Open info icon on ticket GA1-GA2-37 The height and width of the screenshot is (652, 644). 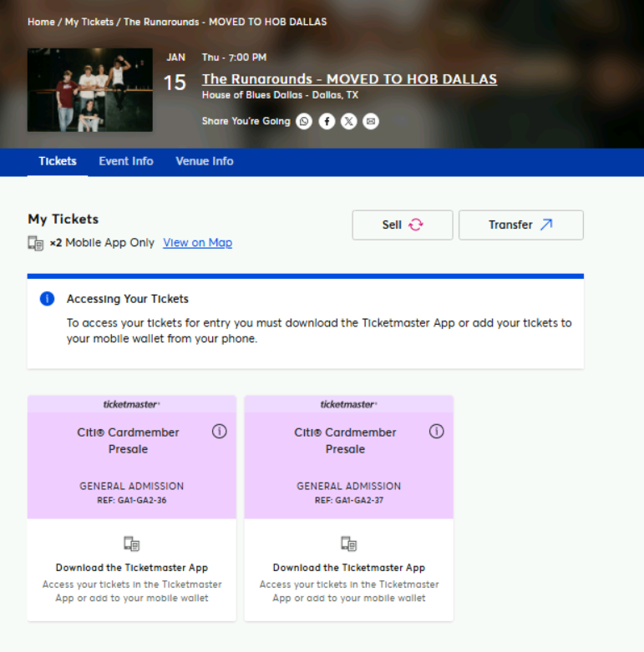coord(436,432)
